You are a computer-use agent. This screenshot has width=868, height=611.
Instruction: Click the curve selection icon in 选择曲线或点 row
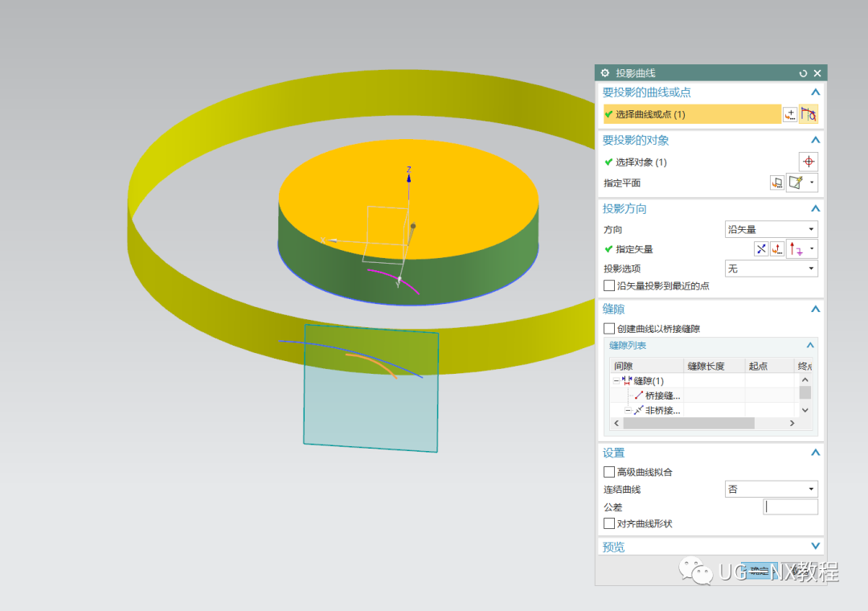[x=809, y=115]
